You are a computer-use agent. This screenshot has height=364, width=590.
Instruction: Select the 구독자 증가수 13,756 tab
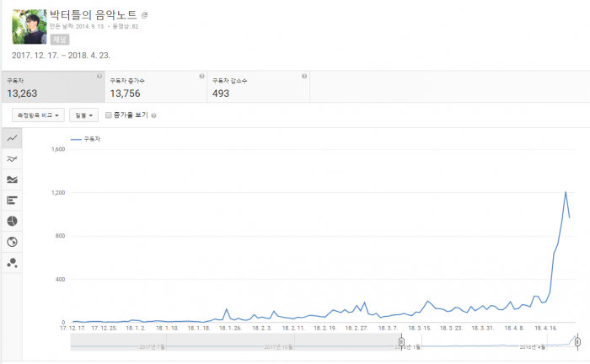tap(156, 87)
